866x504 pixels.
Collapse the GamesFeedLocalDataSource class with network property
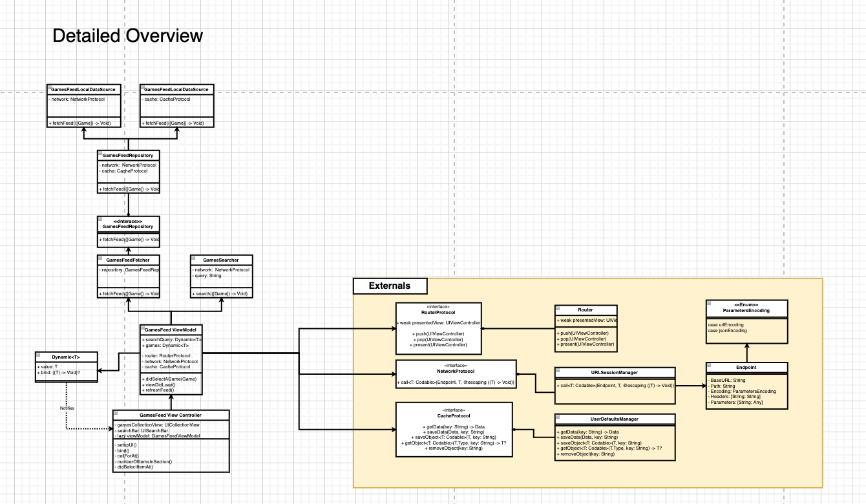(x=50, y=87)
